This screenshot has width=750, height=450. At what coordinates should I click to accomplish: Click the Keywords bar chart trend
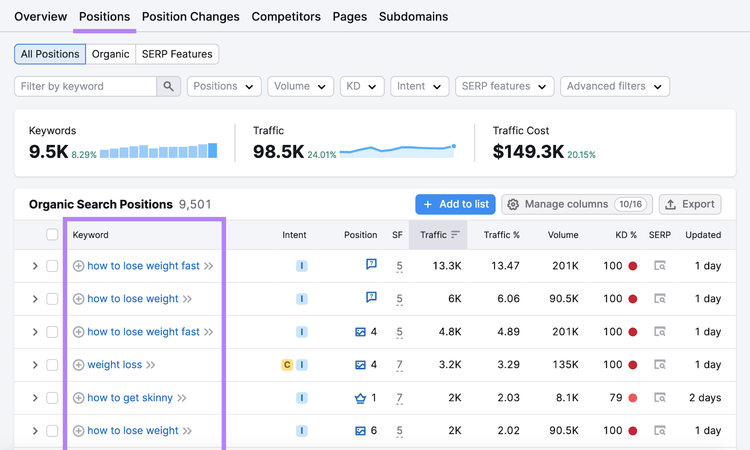(158, 151)
